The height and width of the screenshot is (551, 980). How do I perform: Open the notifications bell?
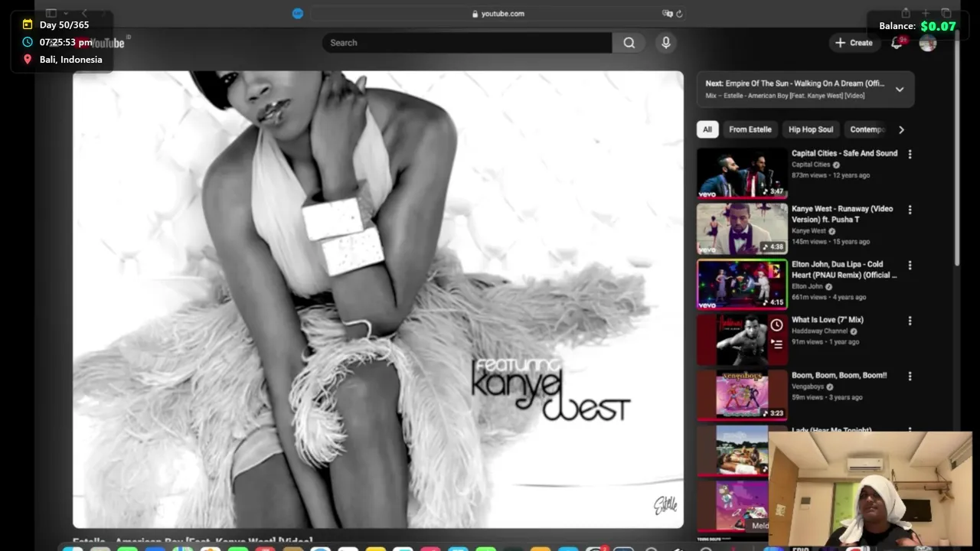point(897,43)
